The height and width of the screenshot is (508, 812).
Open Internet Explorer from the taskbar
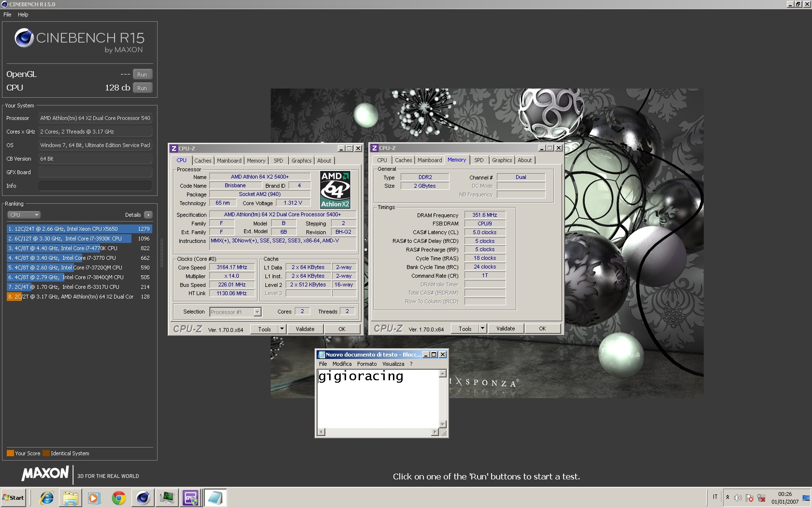[47, 498]
